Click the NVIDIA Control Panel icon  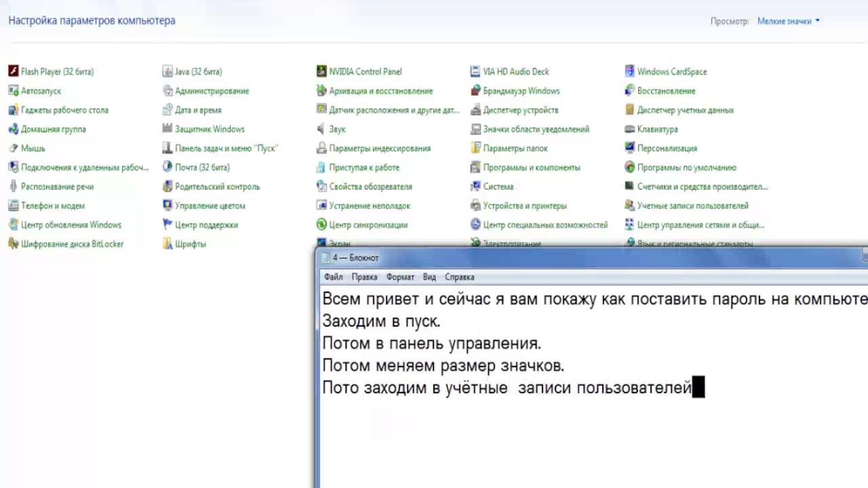321,71
